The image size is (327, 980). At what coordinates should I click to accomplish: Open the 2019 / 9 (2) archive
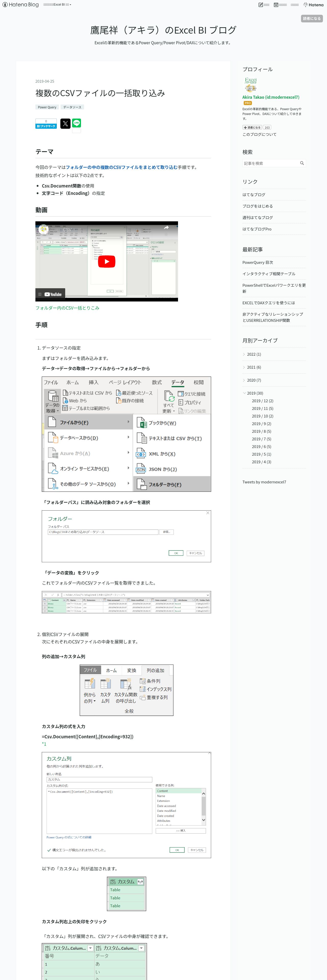(x=261, y=423)
